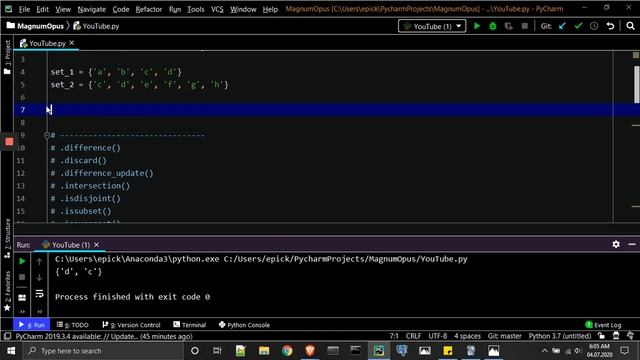Open the Event Log
The width and height of the screenshot is (640, 360).
point(603,325)
